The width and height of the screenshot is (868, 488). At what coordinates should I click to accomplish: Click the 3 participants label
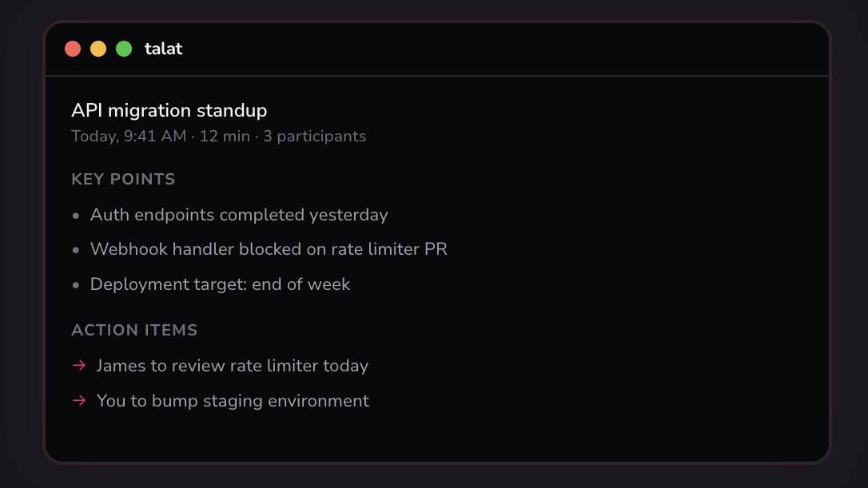coord(315,137)
